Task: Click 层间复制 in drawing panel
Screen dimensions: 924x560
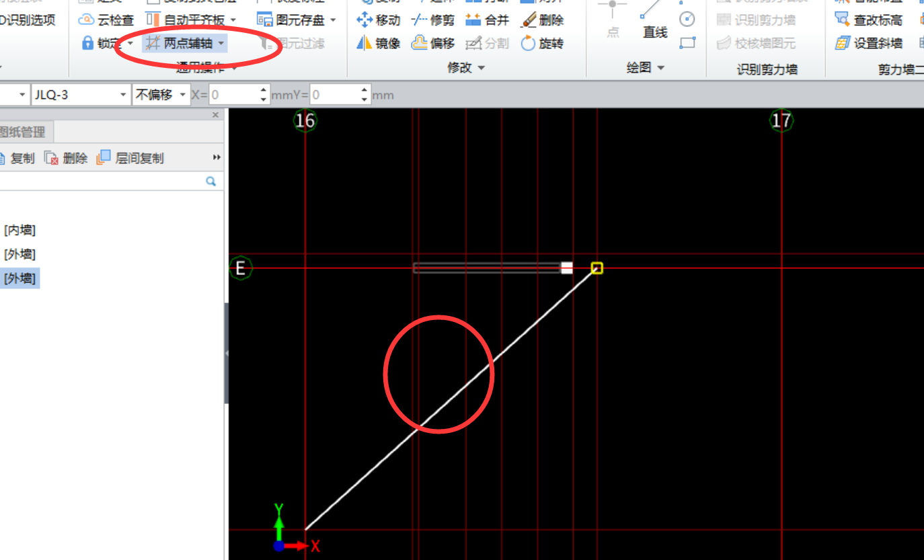Action: (x=130, y=158)
